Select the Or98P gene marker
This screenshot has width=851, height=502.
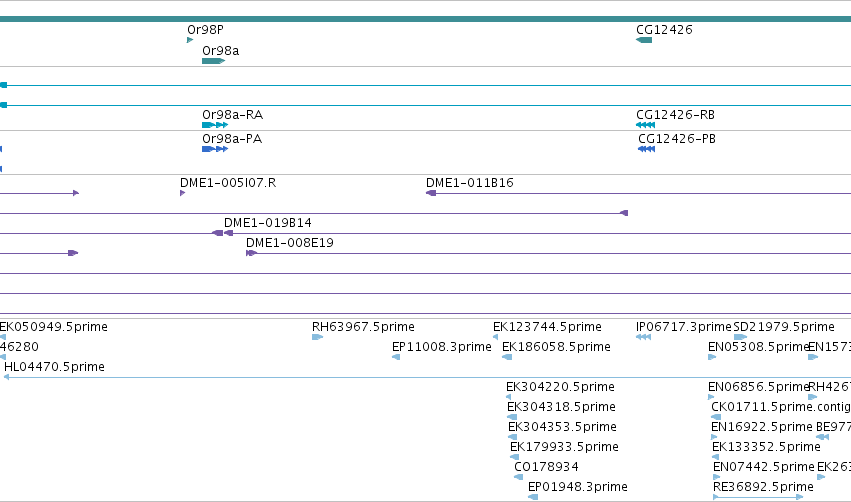click(x=190, y=40)
